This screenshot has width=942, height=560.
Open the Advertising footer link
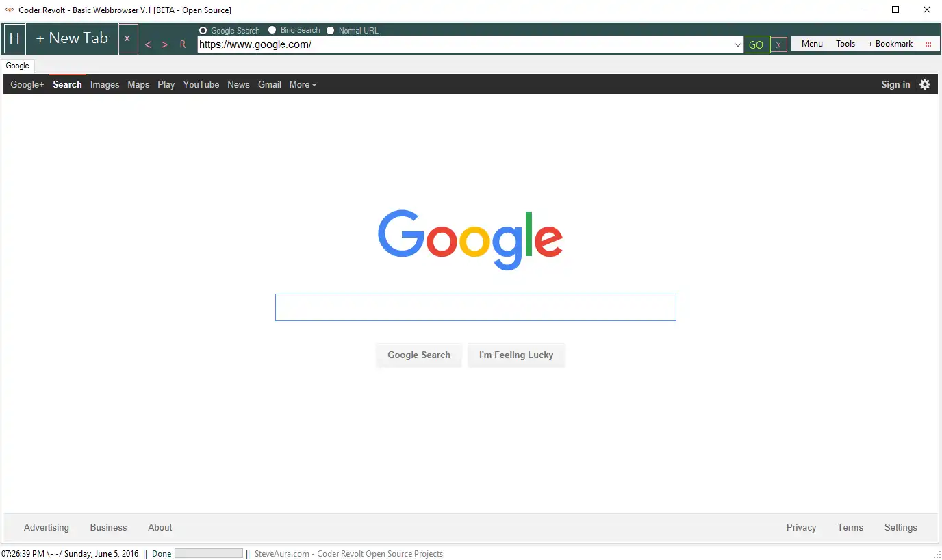click(x=47, y=527)
